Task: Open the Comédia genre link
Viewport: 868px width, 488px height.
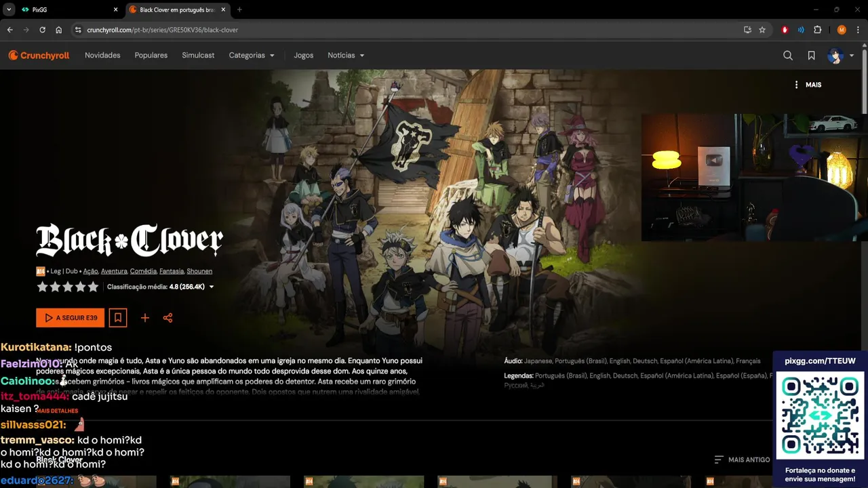Action: click(143, 271)
